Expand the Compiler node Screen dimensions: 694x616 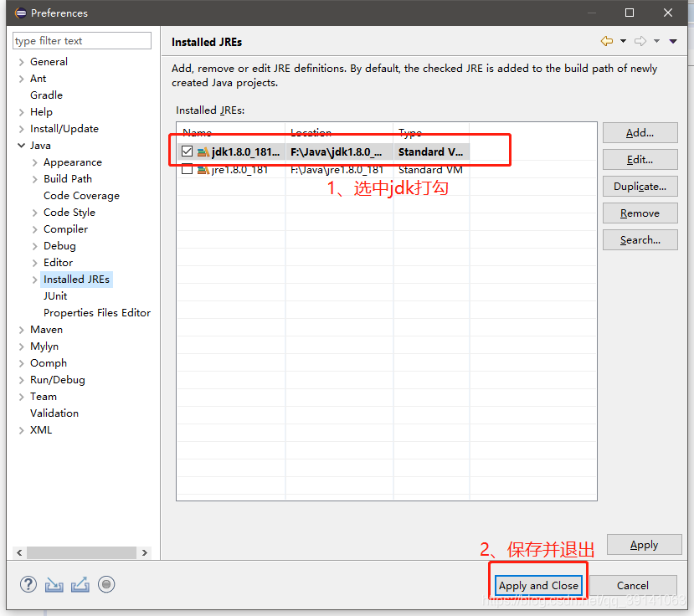click(34, 229)
